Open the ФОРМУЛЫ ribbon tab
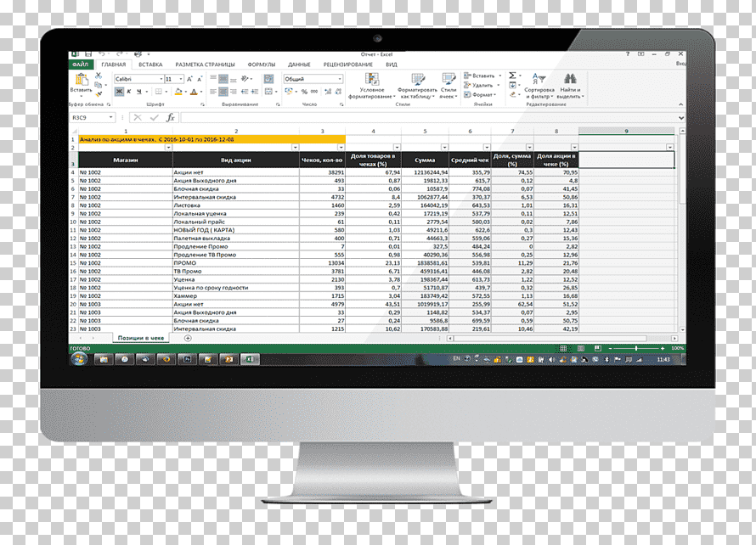The height and width of the screenshot is (545, 756). click(x=262, y=65)
